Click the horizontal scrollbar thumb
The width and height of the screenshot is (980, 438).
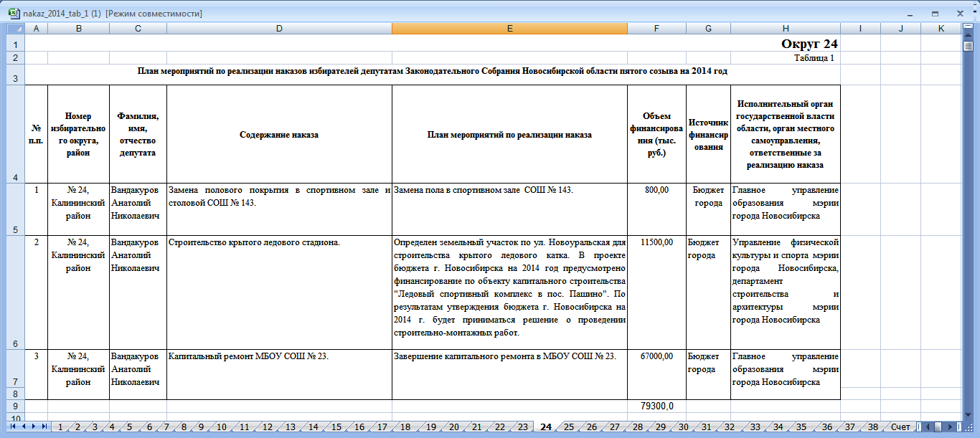point(938,427)
